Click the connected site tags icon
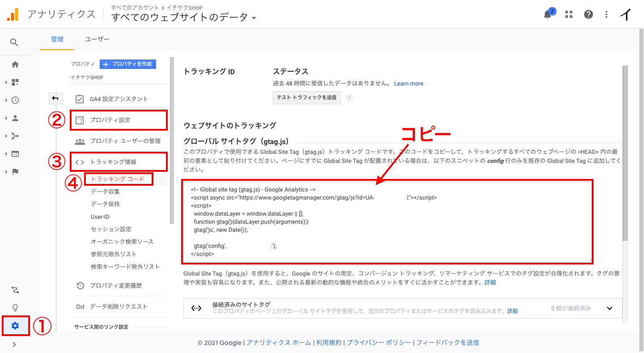This screenshot has width=644, height=353. tap(196, 308)
